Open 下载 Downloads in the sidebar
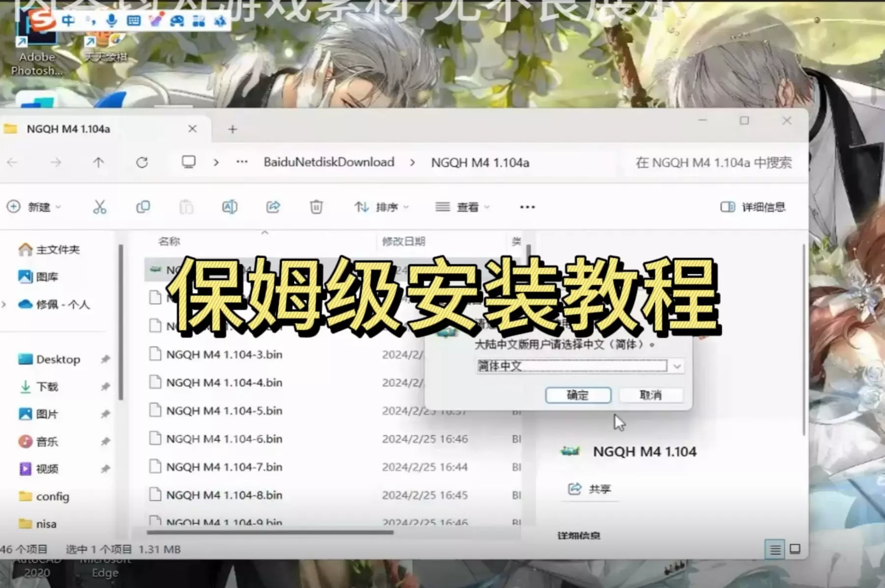885x588 pixels. 38,387
